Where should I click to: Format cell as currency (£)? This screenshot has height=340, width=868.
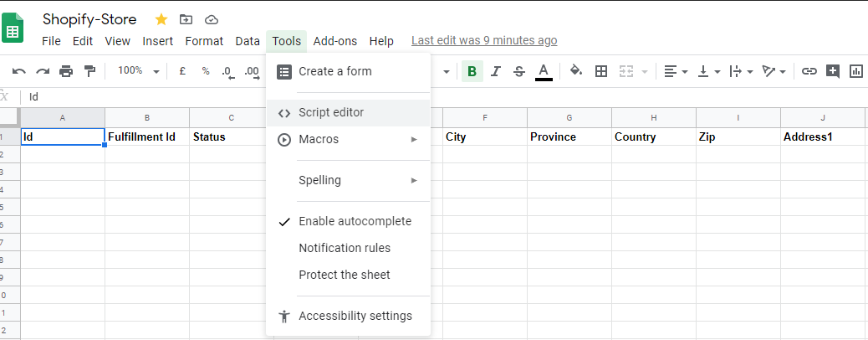tap(182, 71)
